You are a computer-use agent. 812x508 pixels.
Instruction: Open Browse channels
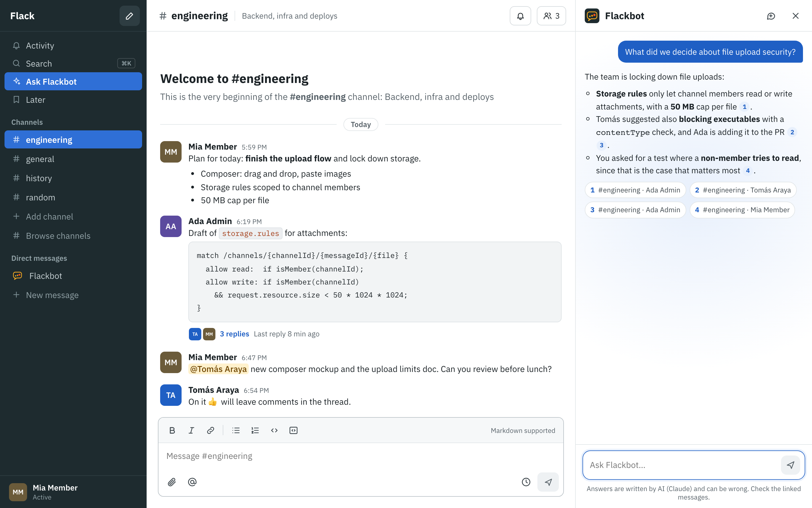tap(73, 236)
